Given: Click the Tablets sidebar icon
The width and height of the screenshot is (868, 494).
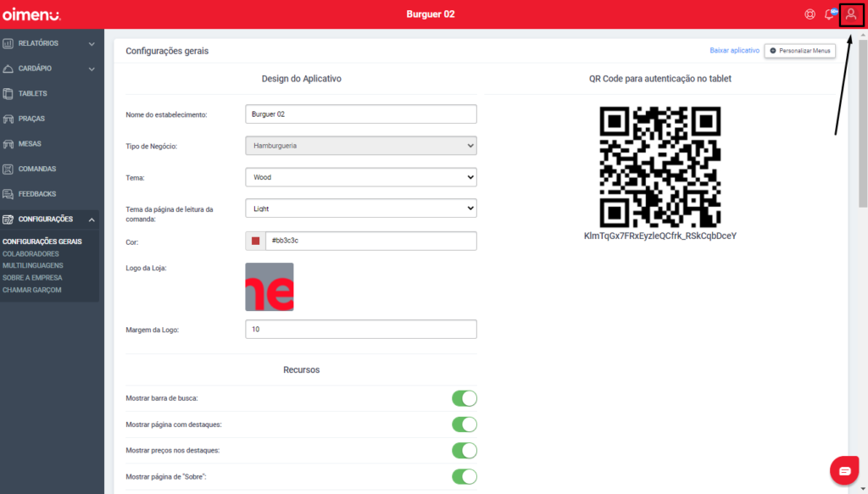Looking at the screenshot, I should pos(8,93).
